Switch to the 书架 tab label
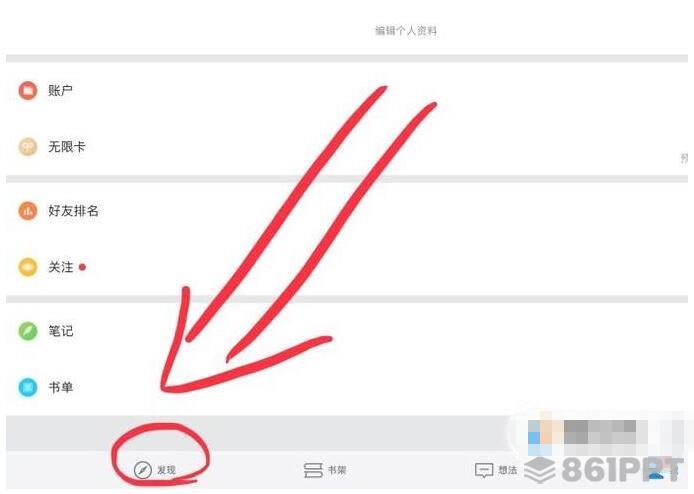Image resolution: width=694 pixels, height=494 pixels. (x=337, y=470)
